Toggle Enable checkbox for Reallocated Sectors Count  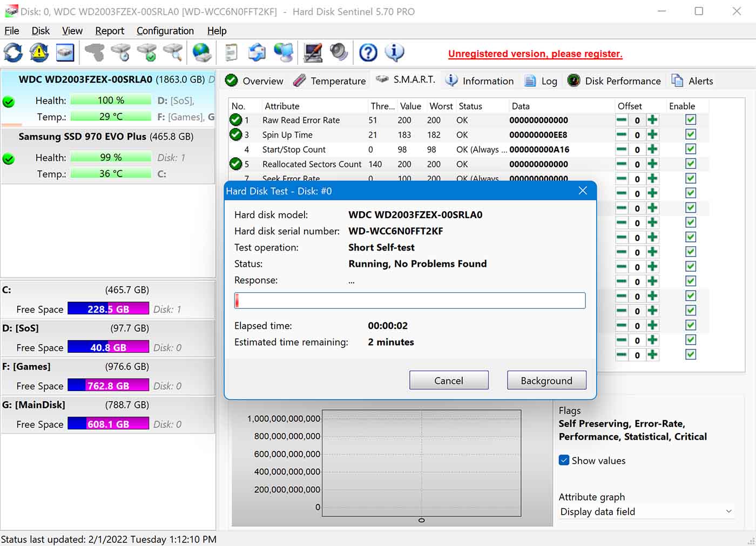click(691, 164)
